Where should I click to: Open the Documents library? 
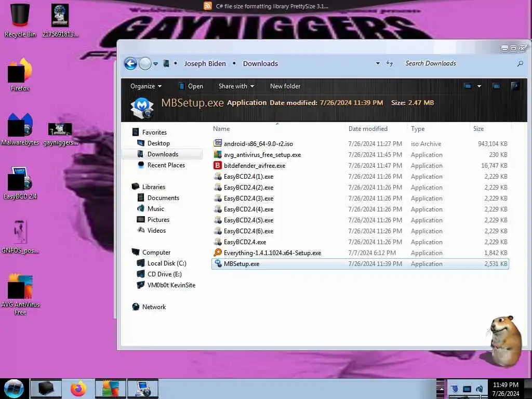coord(163,198)
